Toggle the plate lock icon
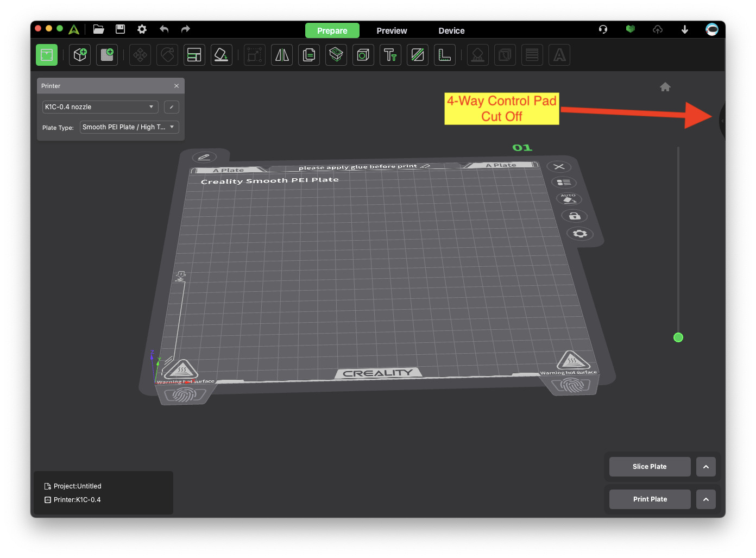This screenshot has height=558, width=756. tap(575, 216)
